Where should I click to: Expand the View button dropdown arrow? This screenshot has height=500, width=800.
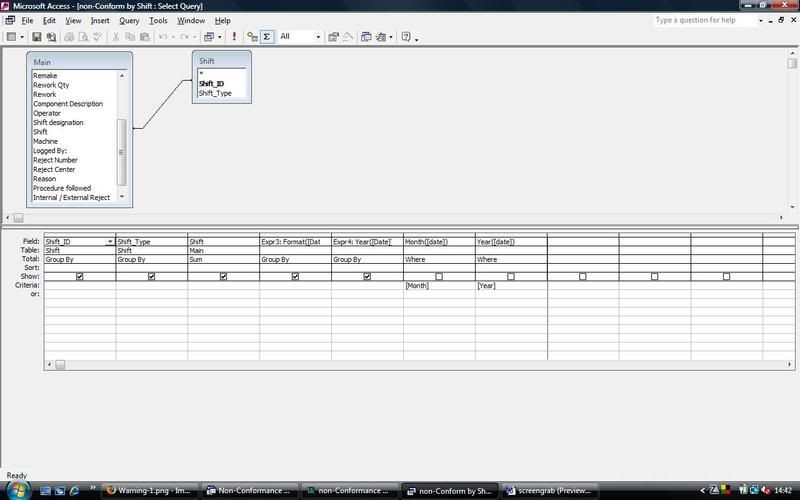coord(21,37)
